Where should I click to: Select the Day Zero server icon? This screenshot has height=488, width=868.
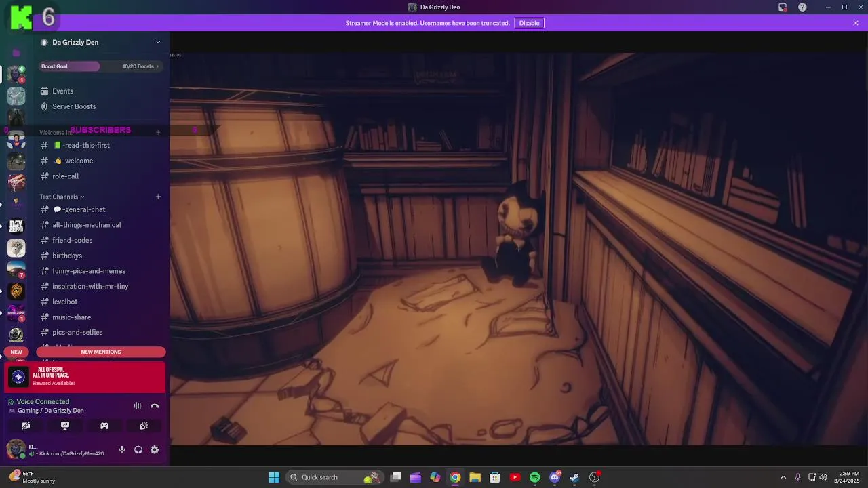coord(16,226)
